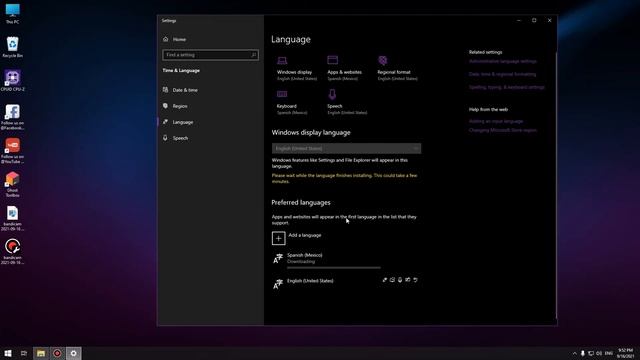Select the Ghost Toolbox desktop shortcut

(x=13, y=184)
